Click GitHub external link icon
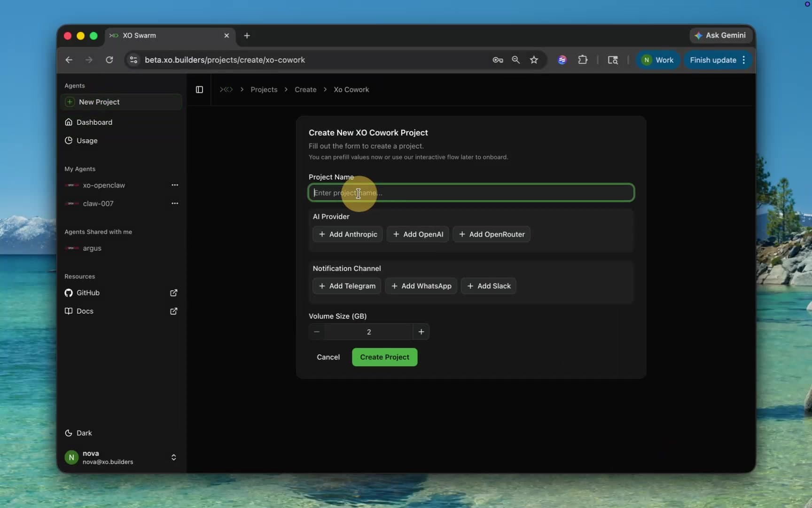Image resolution: width=812 pixels, height=508 pixels. point(173,293)
